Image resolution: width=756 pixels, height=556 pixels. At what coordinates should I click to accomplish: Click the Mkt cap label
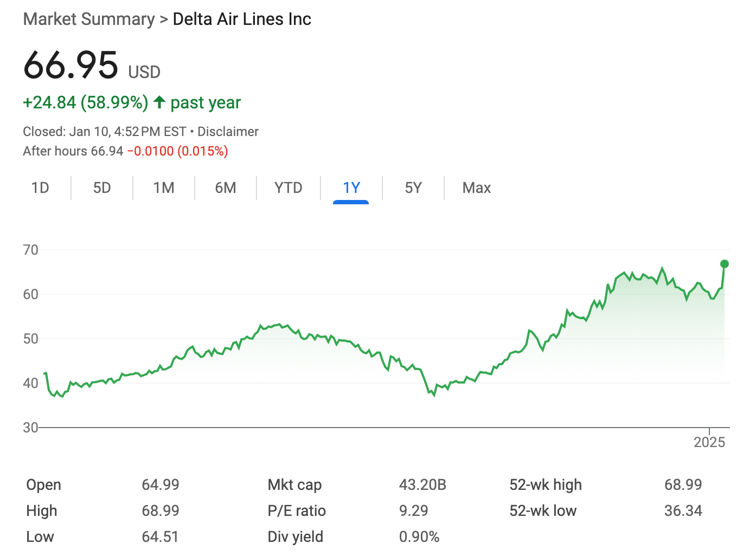tap(294, 484)
